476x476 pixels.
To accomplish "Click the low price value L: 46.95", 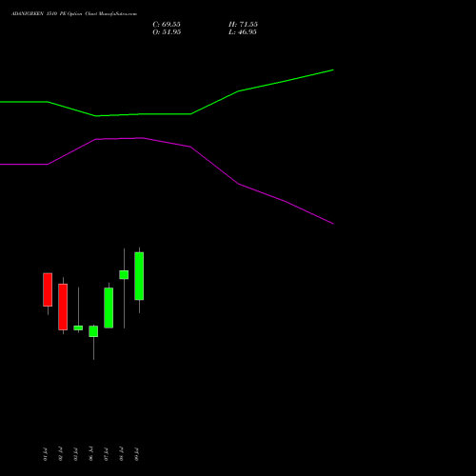I will [x=243, y=32].
